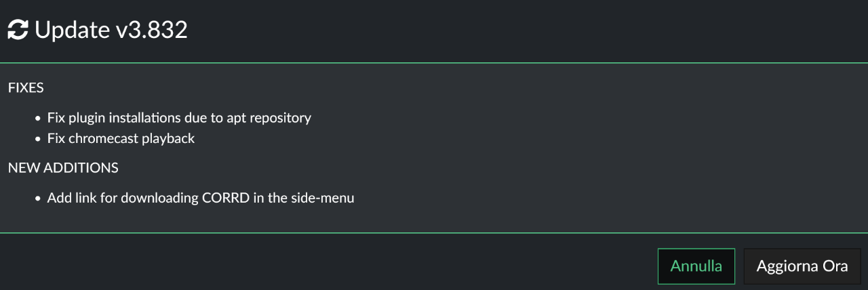
Task: Select the "Fix chromecast playback" changelog entry
Action: [x=121, y=139]
